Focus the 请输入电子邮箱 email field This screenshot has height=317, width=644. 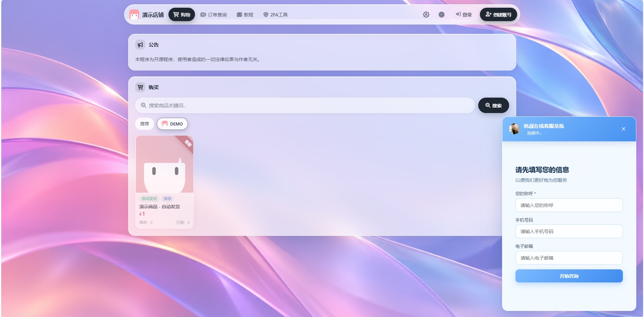[x=569, y=258]
